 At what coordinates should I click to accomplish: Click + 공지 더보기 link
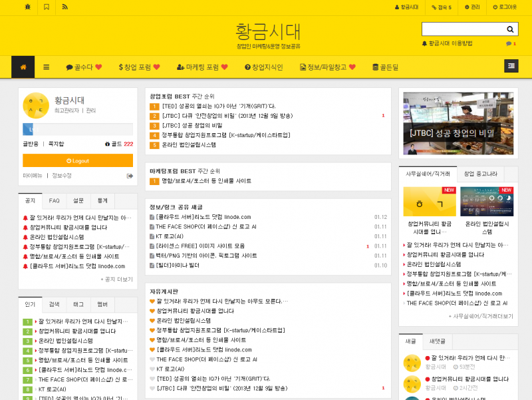tap(117, 280)
